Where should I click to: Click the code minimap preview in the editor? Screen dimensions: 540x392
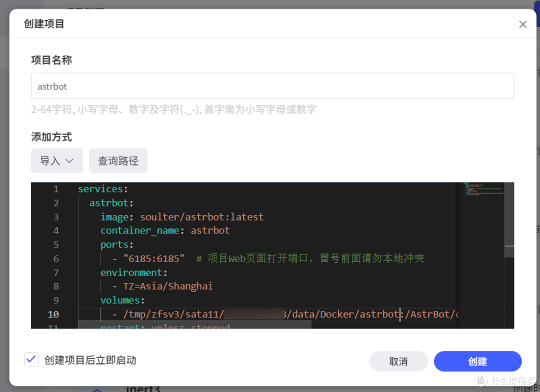coord(483,189)
